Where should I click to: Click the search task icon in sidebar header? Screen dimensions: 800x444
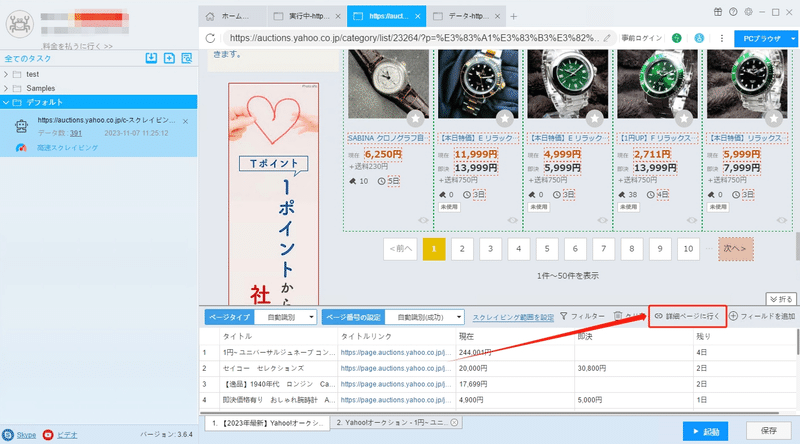(187, 58)
